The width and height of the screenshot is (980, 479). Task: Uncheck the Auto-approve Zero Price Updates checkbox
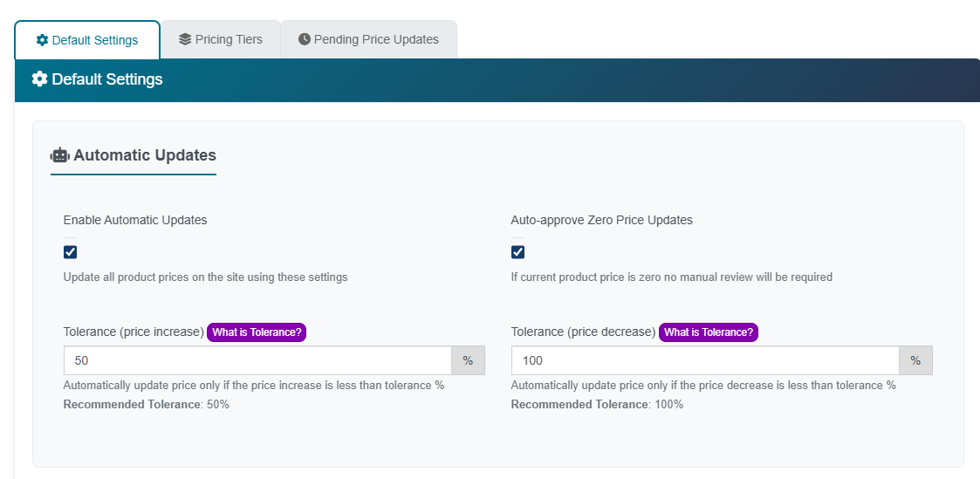point(518,252)
